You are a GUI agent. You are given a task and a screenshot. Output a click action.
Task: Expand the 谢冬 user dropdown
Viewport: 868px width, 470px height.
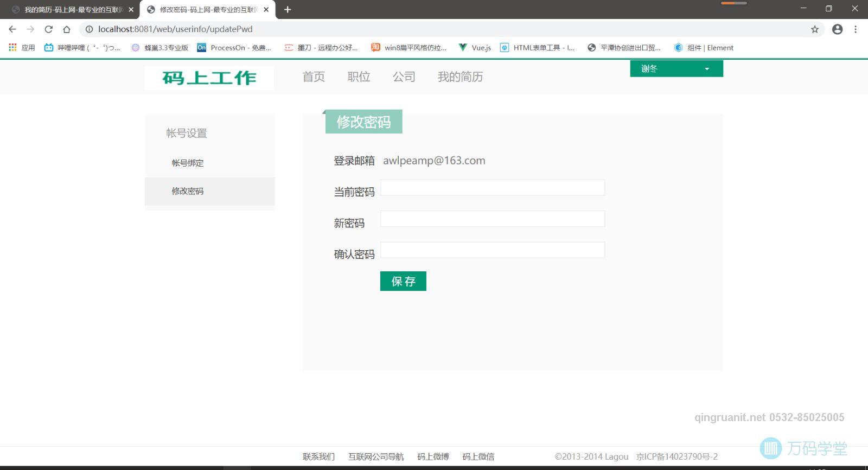coord(676,68)
